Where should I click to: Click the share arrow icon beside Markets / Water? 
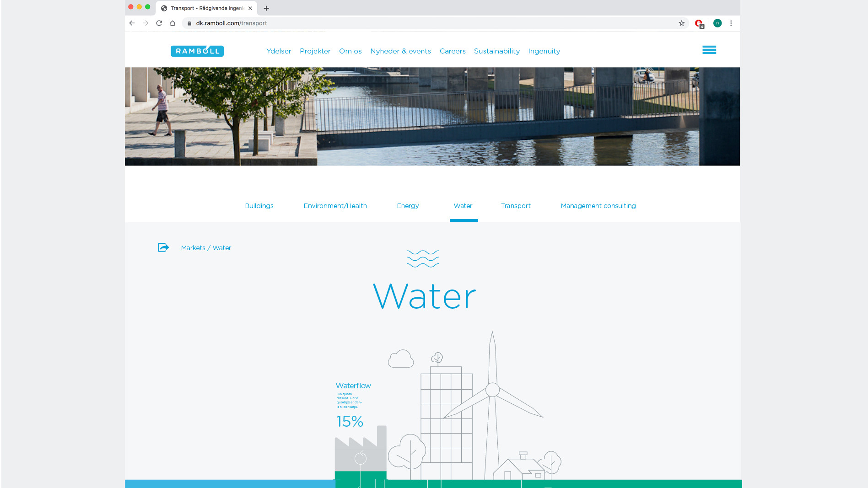(x=163, y=247)
